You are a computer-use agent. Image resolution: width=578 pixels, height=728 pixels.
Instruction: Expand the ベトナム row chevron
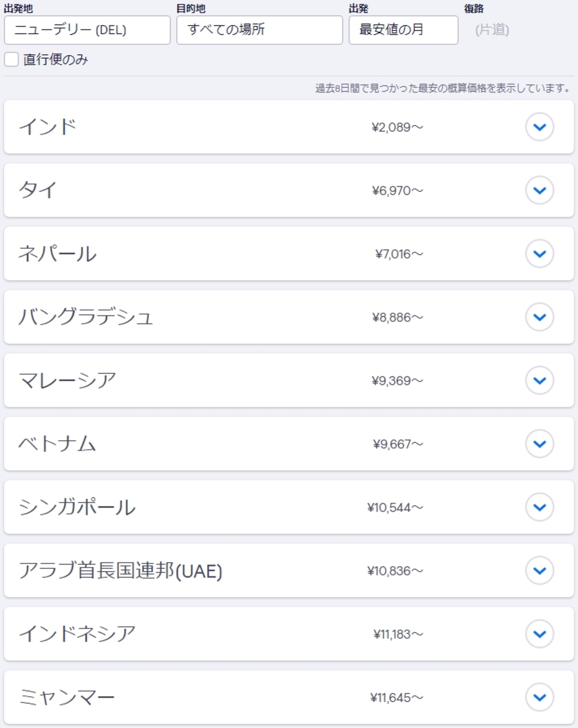coord(539,444)
